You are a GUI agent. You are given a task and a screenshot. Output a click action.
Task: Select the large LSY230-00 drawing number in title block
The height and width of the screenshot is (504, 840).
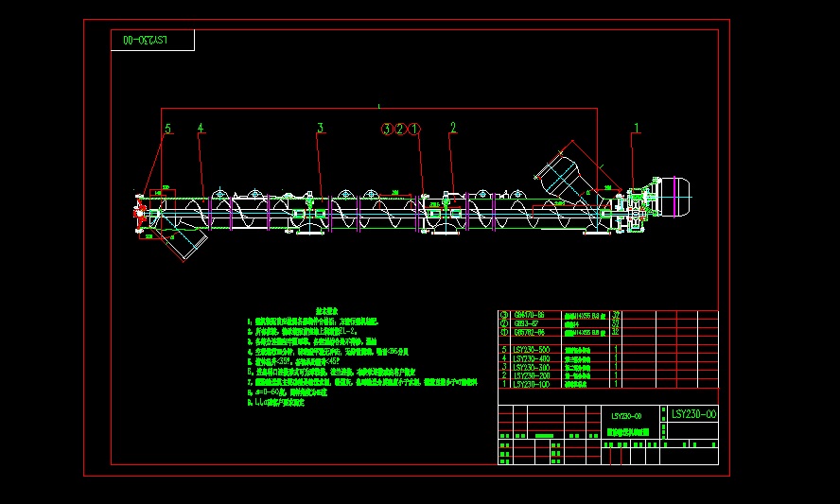694,414
